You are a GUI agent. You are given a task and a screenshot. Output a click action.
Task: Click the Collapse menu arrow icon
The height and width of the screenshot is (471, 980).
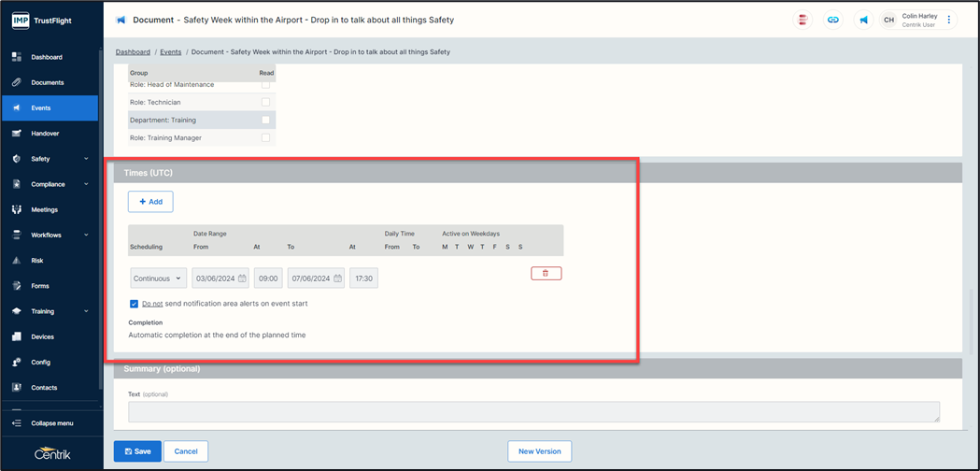point(17,423)
